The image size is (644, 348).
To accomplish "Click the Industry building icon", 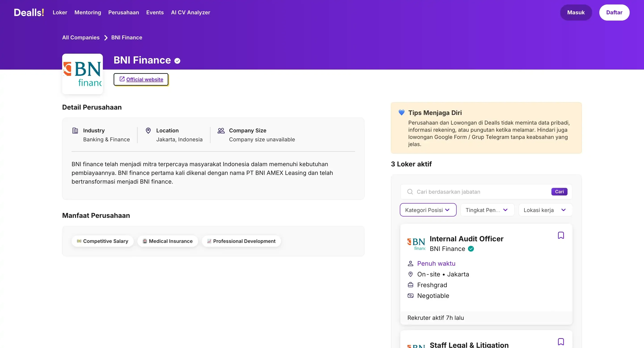I will [75, 131].
